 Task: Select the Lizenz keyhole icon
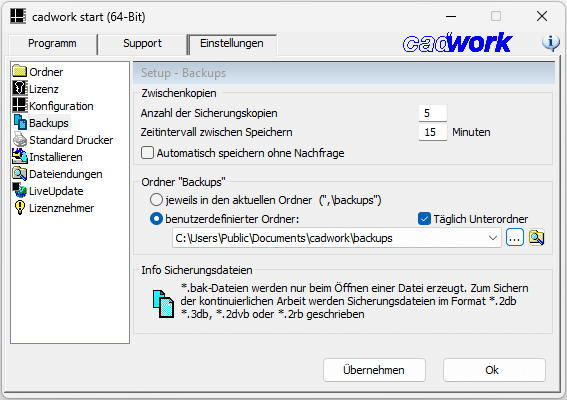coord(20,88)
